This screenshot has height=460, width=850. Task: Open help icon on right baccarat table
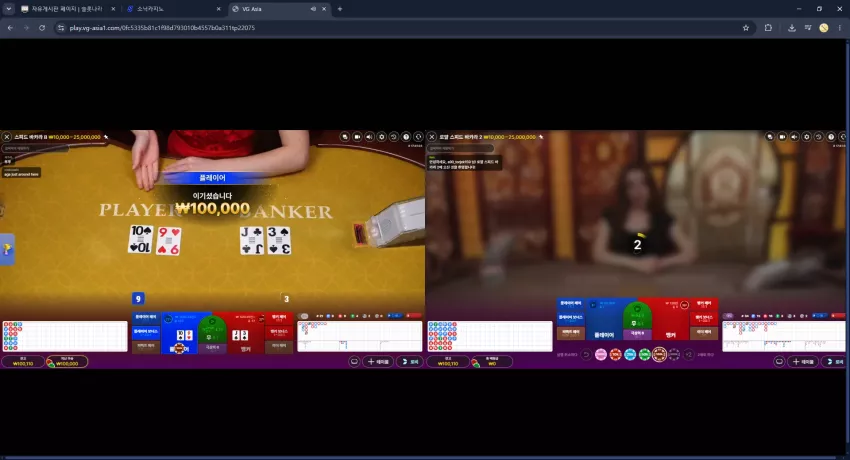click(831, 137)
